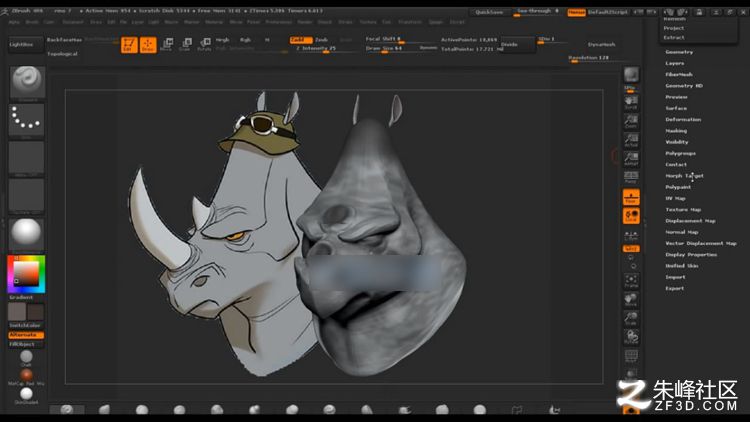
Task: Toggle the orange XYZ rotation button
Action: click(631, 249)
